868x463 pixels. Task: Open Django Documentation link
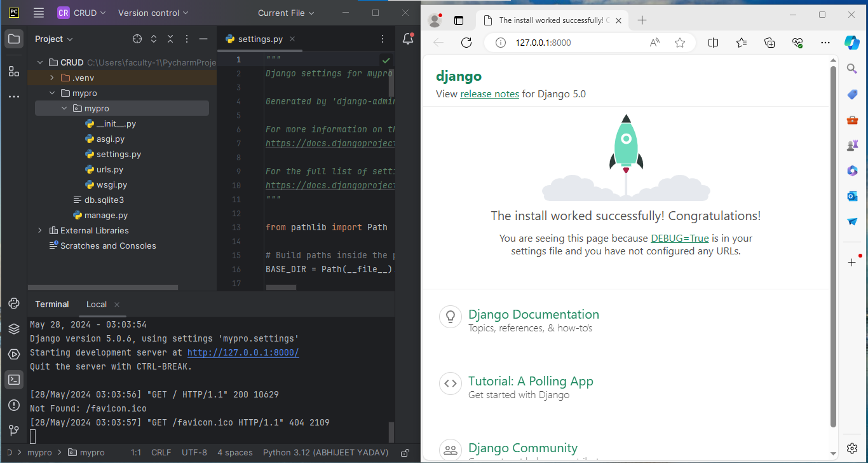tap(534, 314)
